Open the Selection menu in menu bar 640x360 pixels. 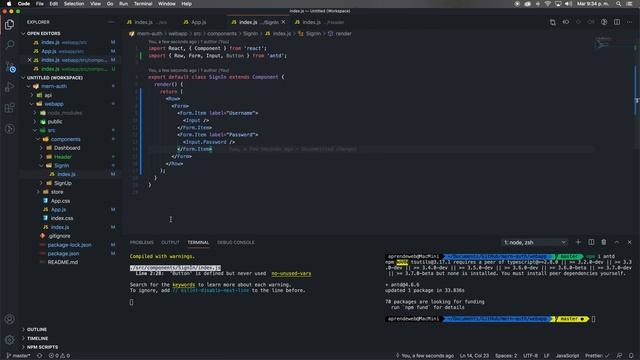[x=74, y=4]
